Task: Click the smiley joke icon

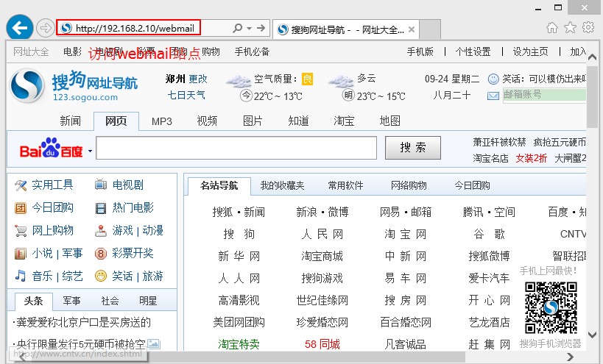Action: 493,79
